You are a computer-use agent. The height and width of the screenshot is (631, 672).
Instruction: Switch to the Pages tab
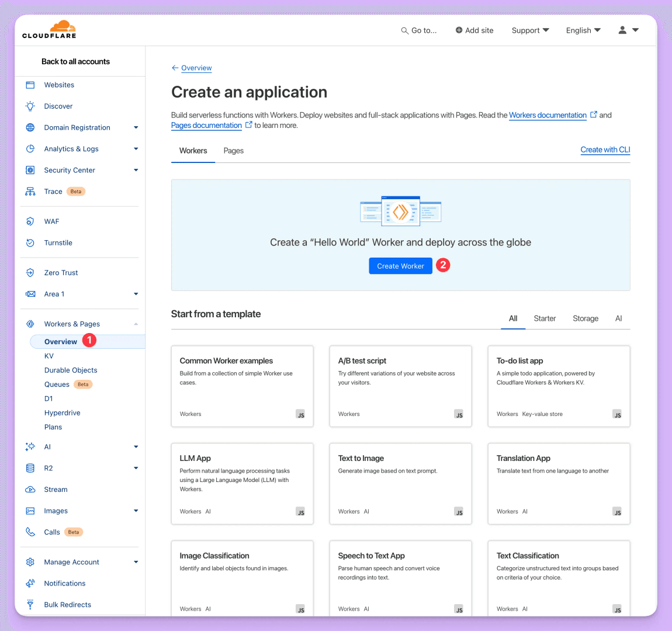point(233,151)
